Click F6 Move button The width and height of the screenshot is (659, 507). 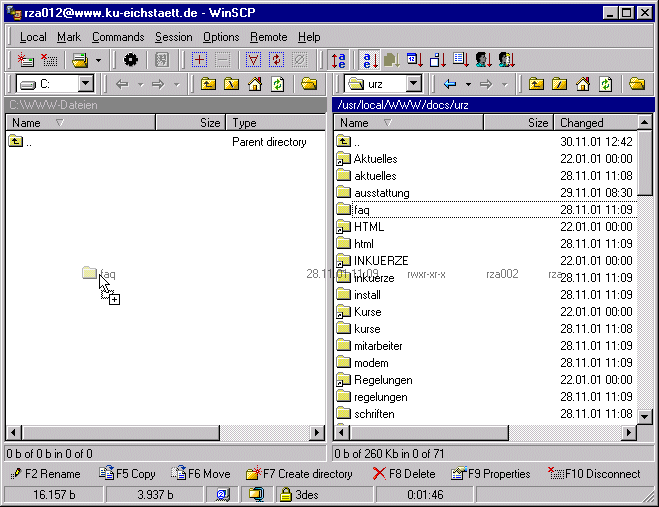point(201,474)
